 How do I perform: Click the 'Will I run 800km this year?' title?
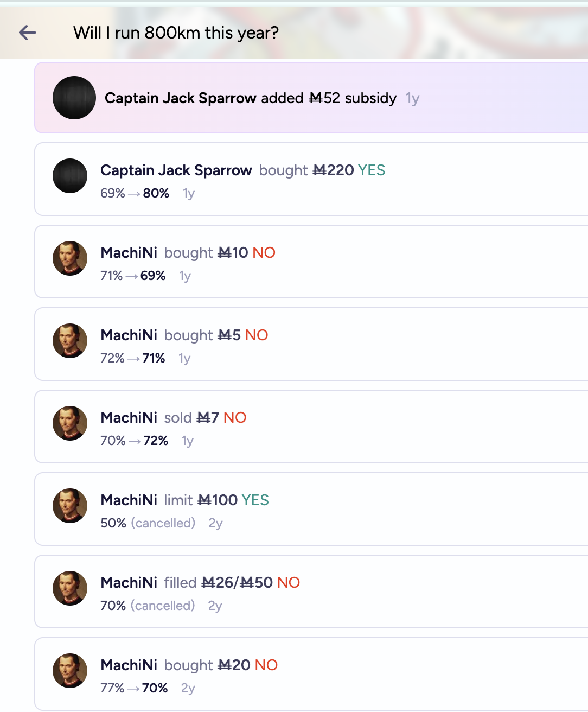point(176,33)
